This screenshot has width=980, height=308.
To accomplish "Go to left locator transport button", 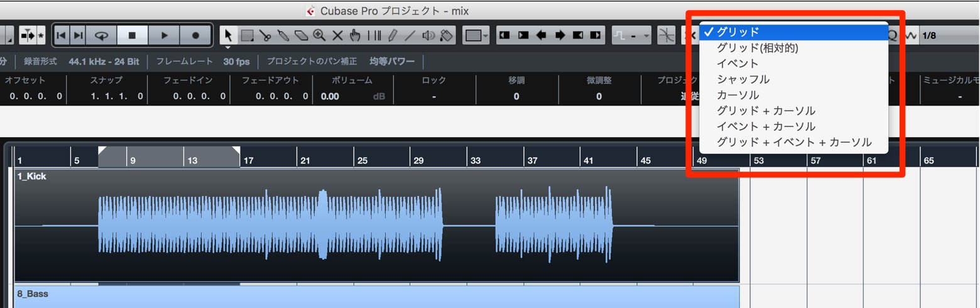I will (61, 36).
